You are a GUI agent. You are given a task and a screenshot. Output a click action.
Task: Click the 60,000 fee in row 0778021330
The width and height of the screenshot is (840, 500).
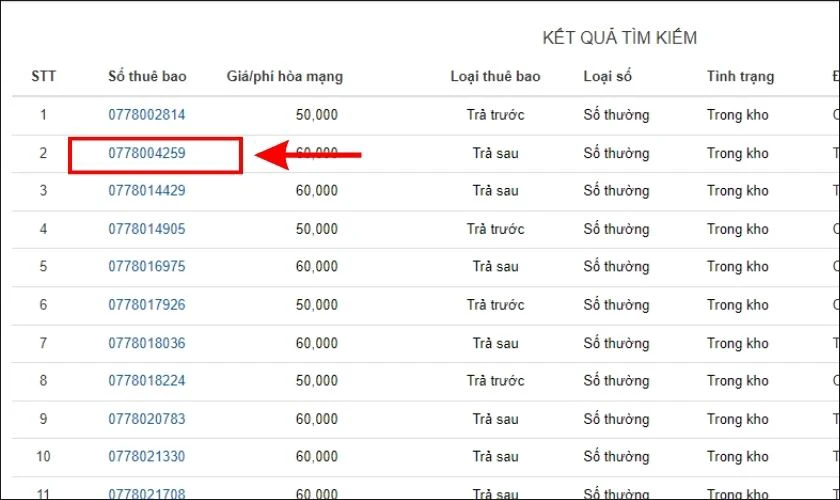coord(317,456)
